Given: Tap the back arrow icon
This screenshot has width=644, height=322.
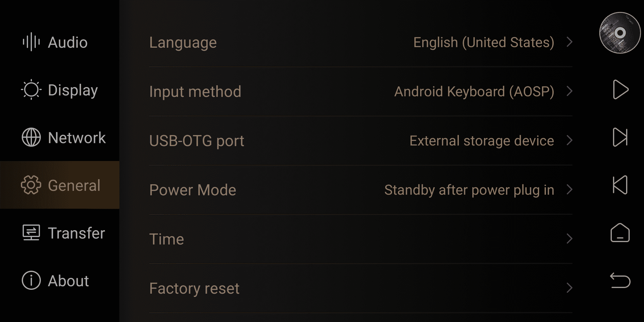Looking at the screenshot, I should 620,280.
